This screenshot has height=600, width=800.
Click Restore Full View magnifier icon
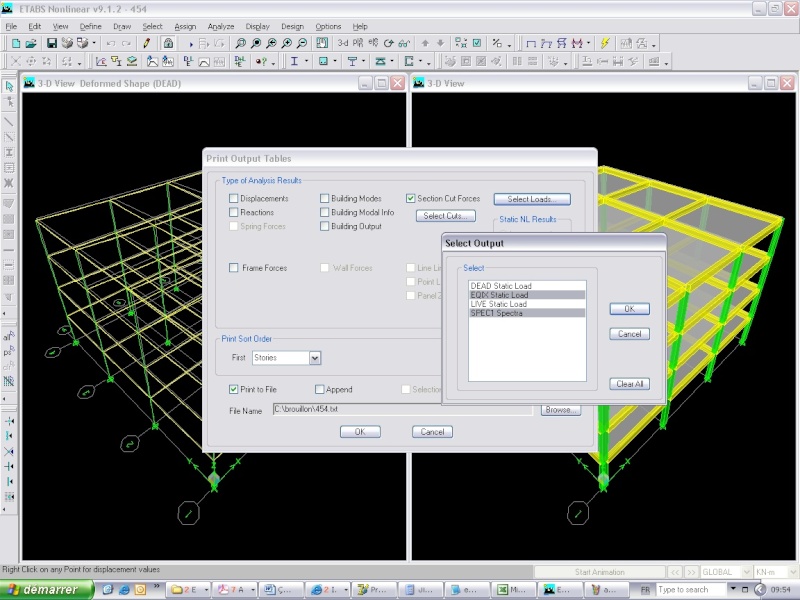click(x=256, y=43)
